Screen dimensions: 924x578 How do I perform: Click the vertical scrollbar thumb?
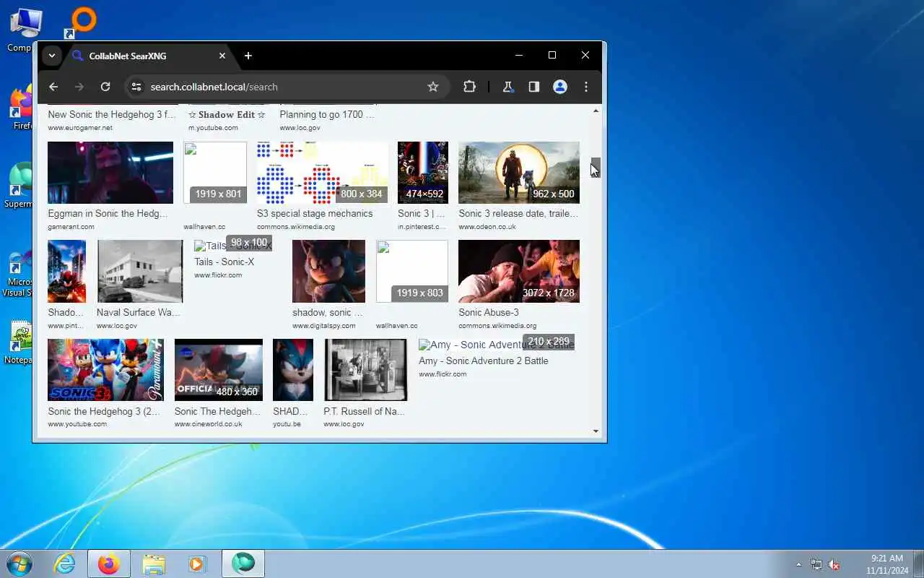[596, 168]
